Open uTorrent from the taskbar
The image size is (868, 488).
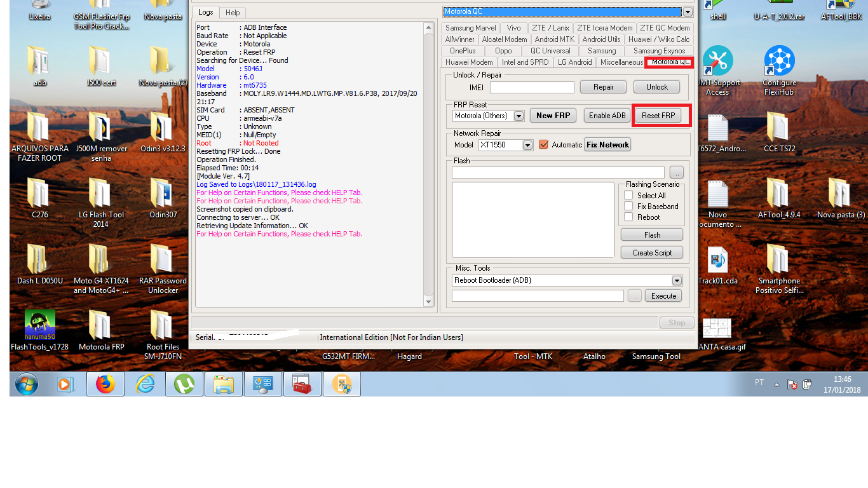pos(184,384)
